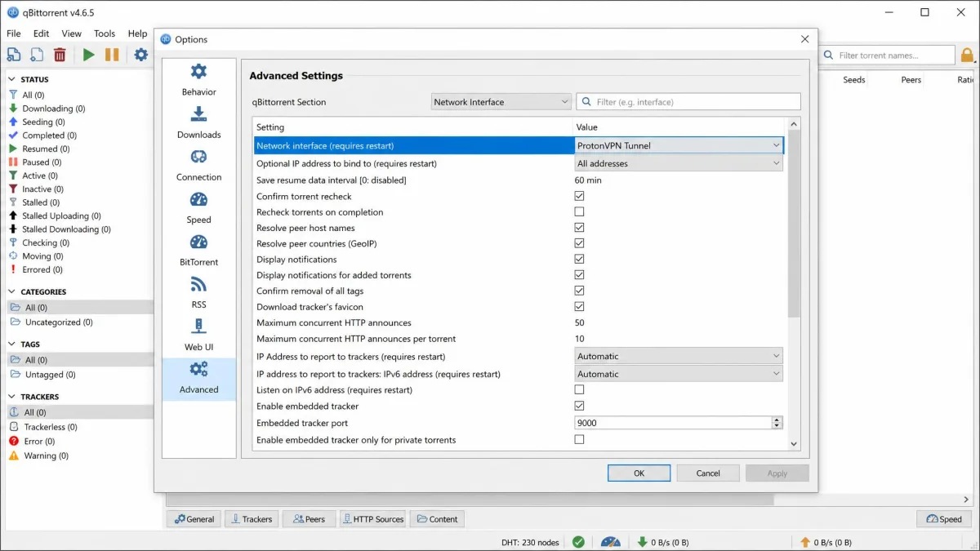Image resolution: width=980 pixels, height=551 pixels.
Task: Open the Edit menu
Action: [x=42, y=33]
